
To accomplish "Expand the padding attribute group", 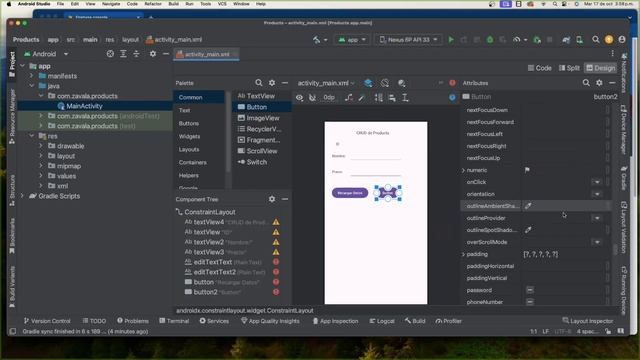I will click(x=464, y=254).
